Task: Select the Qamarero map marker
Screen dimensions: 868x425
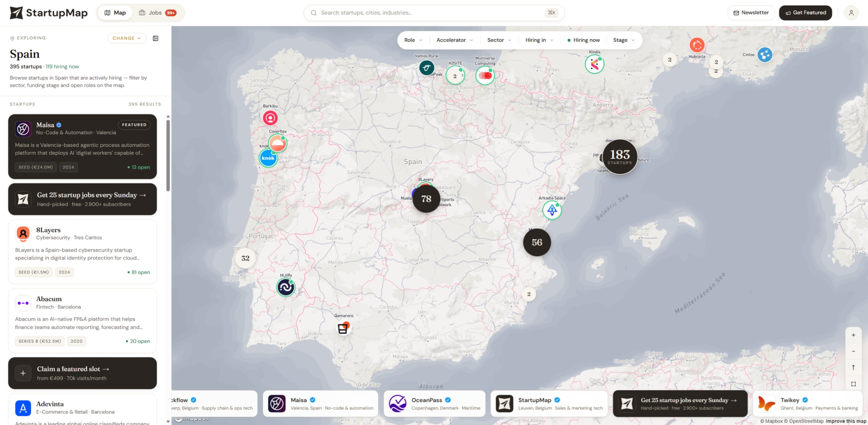Action: coord(343,328)
